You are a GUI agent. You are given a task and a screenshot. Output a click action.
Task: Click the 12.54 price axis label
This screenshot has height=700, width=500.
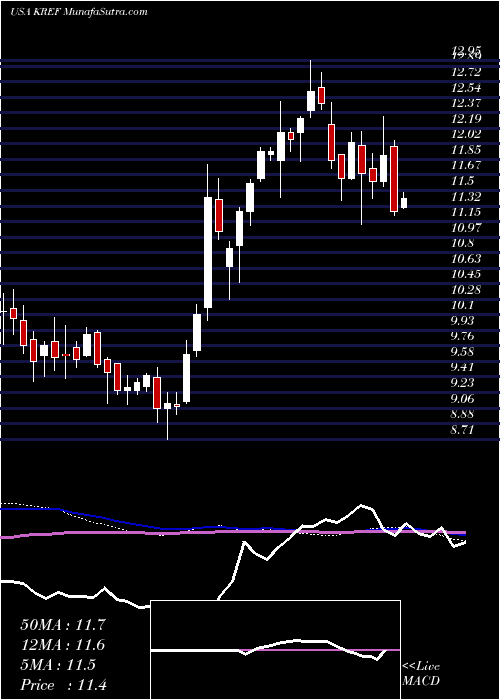pos(467,88)
